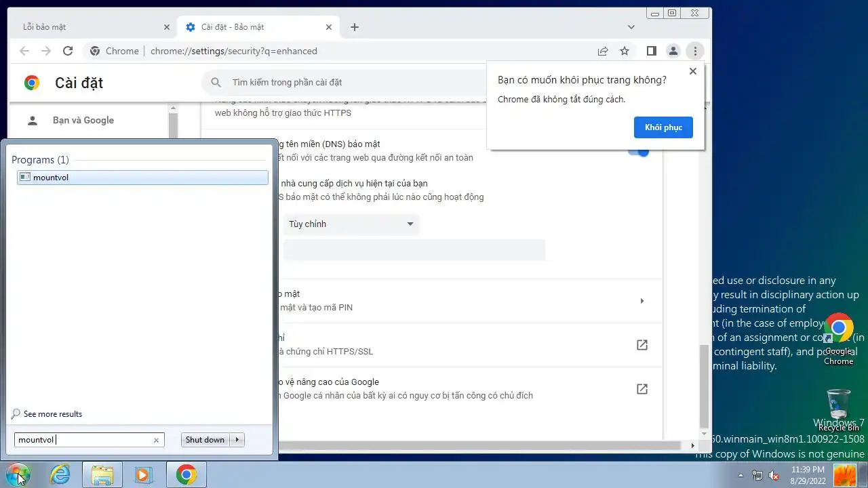This screenshot has width=868, height=488.
Task: Switch to the 'Lỗi bảo mật' tab
Action: 95,27
